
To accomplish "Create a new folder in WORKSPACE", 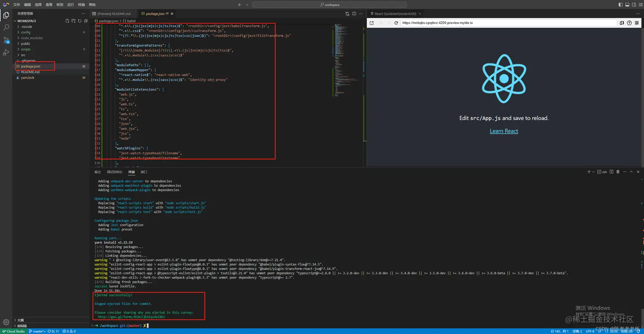I will point(73,20).
